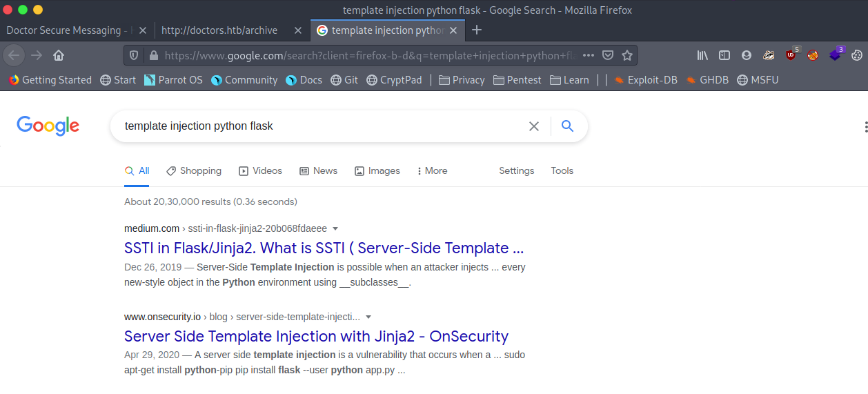Open the Firefox account icon
Image resolution: width=868 pixels, height=394 pixels.
747,55
